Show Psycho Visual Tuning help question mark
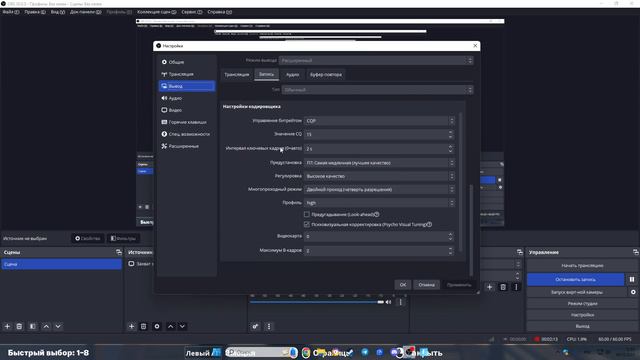This screenshot has height=360, width=640. 429,224
